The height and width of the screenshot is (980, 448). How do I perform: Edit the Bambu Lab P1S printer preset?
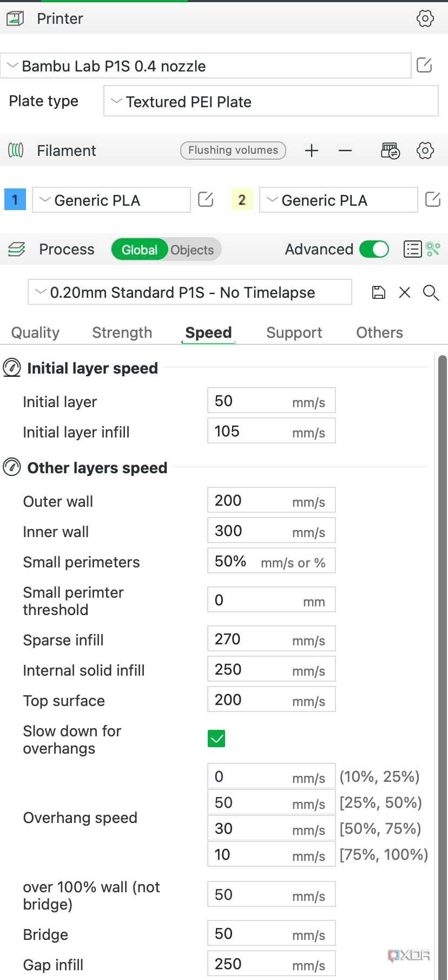click(425, 66)
